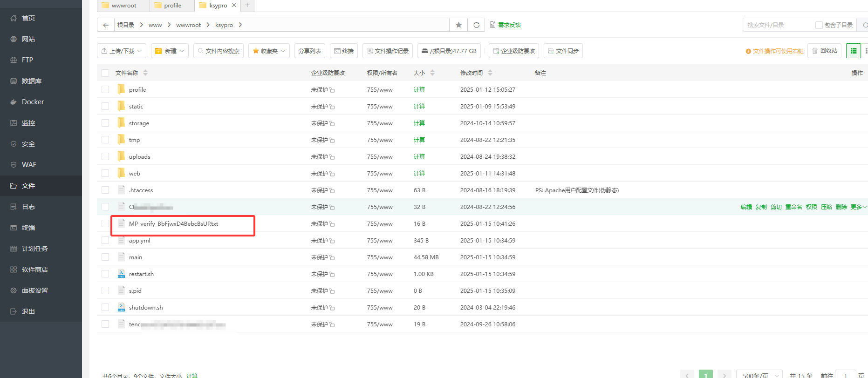868x378 pixels.
Task: Switch to list view icon
Action: [x=853, y=51]
